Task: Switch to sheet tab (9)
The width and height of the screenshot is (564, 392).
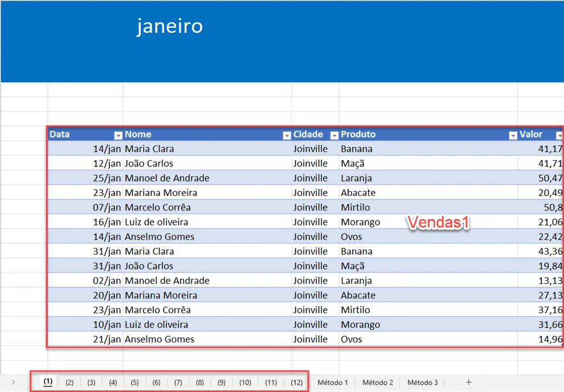Action: pyautogui.click(x=222, y=382)
